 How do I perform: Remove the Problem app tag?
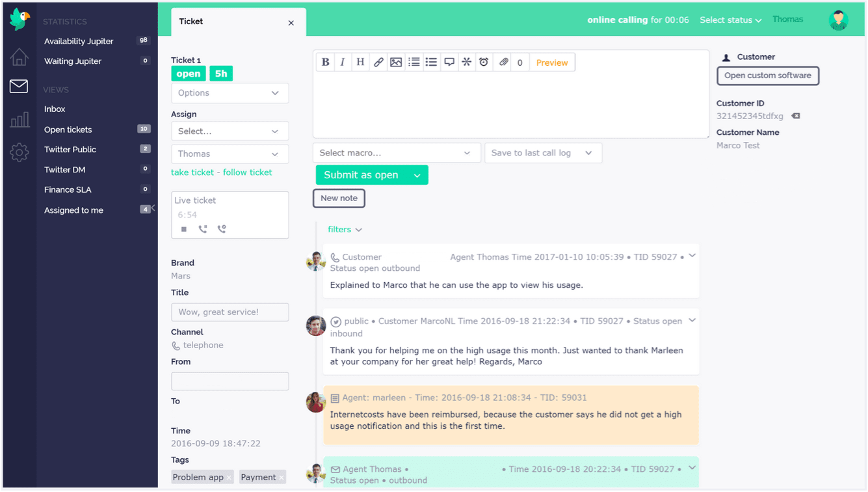click(229, 477)
